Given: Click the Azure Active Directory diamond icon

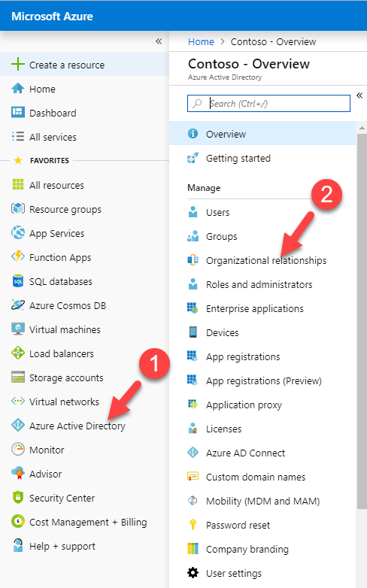Looking at the screenshot, I should click(x=18, y=426).
